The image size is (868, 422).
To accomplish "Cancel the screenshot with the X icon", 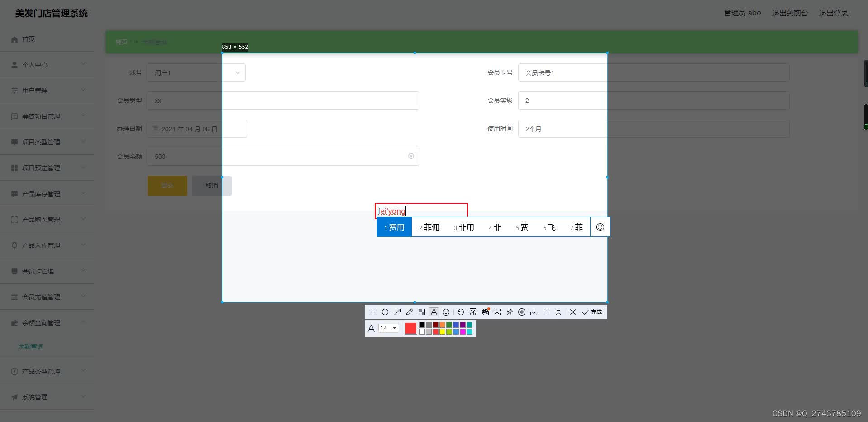I will tap(573, 312).
